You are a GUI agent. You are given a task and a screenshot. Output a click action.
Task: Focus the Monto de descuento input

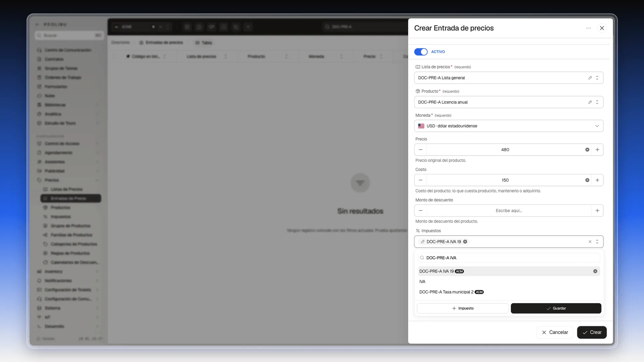click(508, 211)
